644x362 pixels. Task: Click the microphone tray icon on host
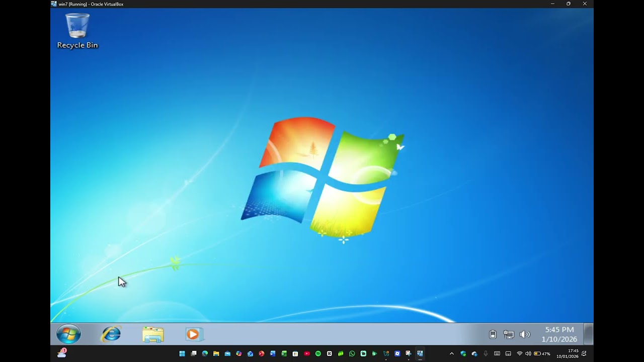pyautogui.click(x=486, y=354)
